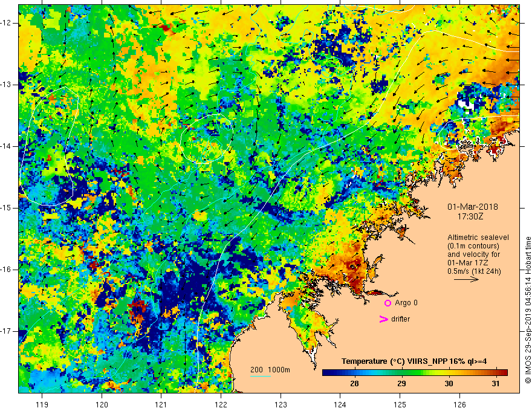The image size is (532, 411).
Task: Click the color bar value 31
Action: point(495,384)
